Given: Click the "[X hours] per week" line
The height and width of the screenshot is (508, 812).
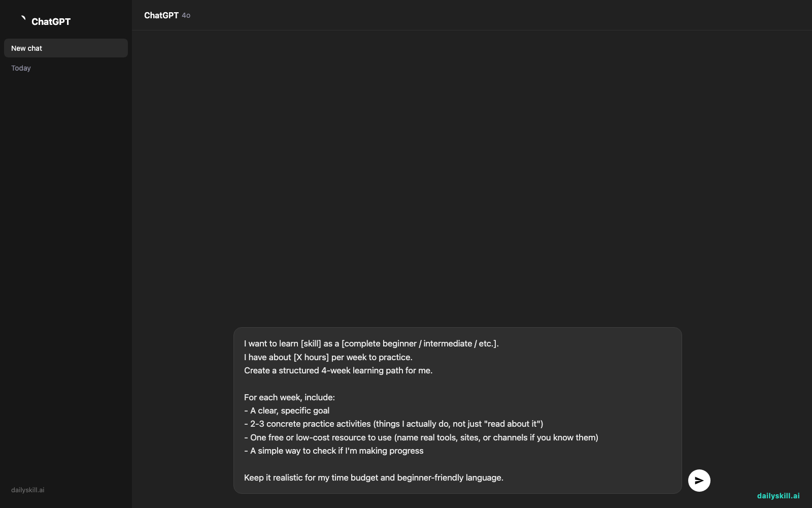Looking at the screenshot, I should [x=328, y=357].
